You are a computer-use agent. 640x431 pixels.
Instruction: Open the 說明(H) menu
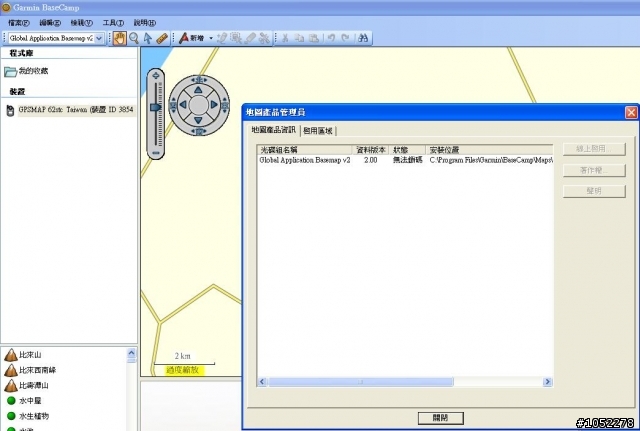tap(145, 23)
